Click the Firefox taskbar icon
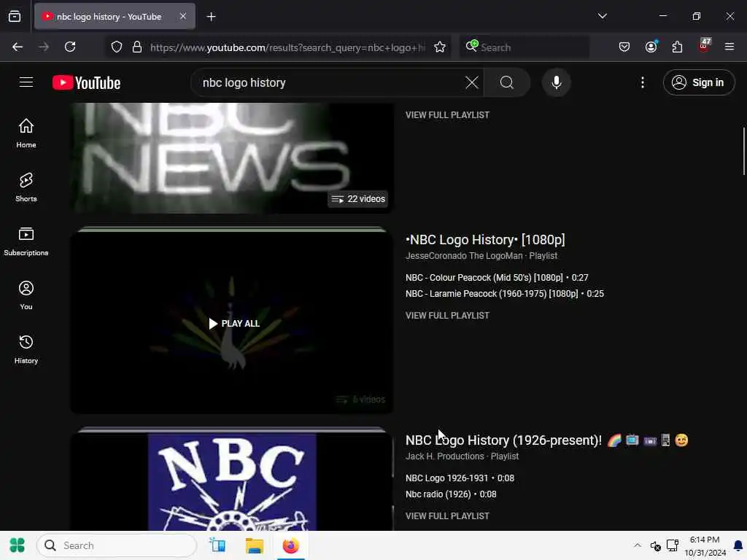Viewport: 747px width, 560px height. pos(290,545)
